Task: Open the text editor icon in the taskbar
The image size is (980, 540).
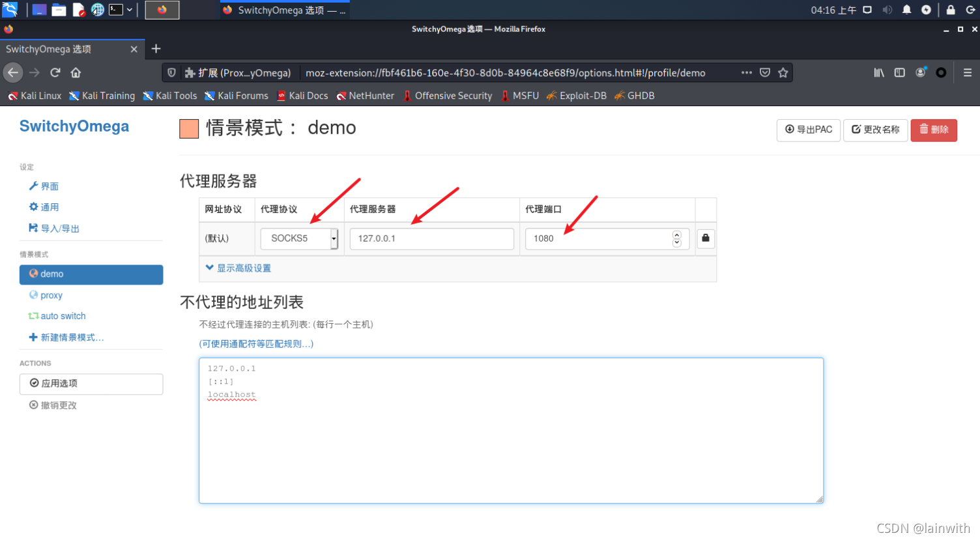Action: [x=78, y=10]
